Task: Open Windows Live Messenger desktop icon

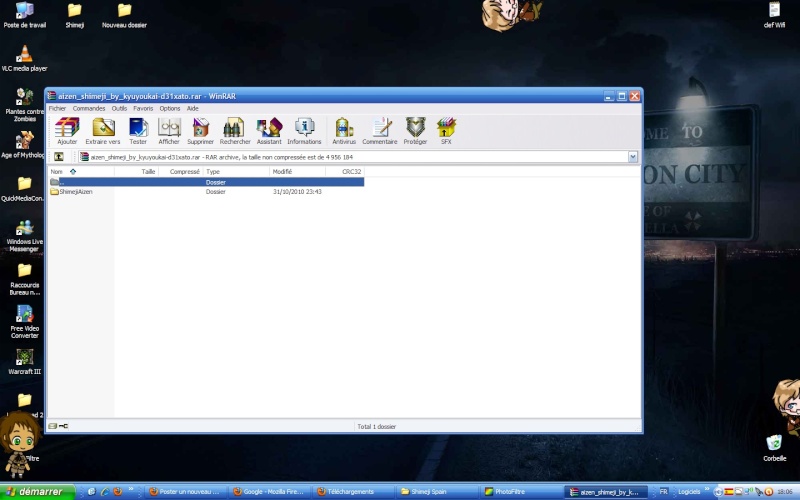Action: [24, 236]
